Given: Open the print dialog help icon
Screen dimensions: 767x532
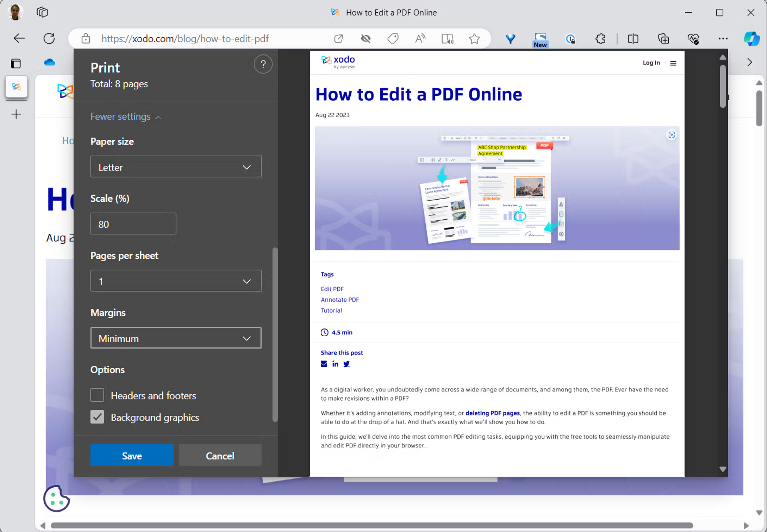Looking at the screenshot, I should click(263, 64).
